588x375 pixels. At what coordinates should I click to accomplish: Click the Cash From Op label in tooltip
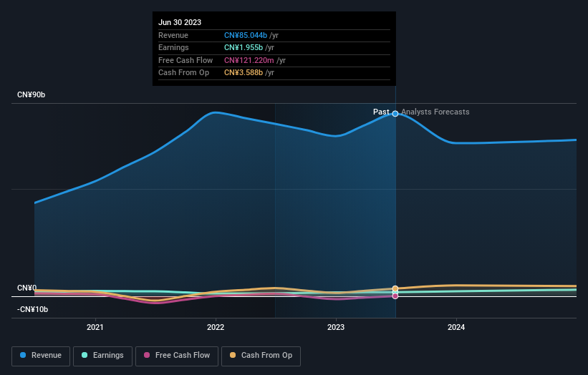tap(184, 73)
